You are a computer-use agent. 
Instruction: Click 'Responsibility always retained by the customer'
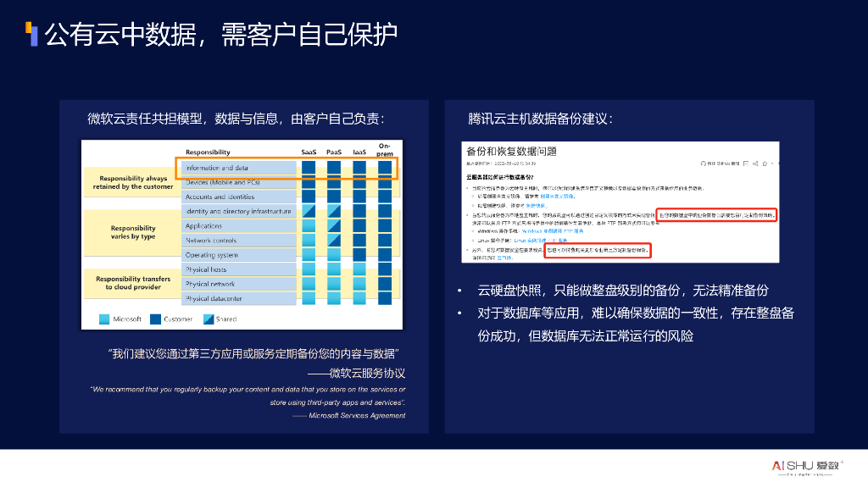click(133, 183)
